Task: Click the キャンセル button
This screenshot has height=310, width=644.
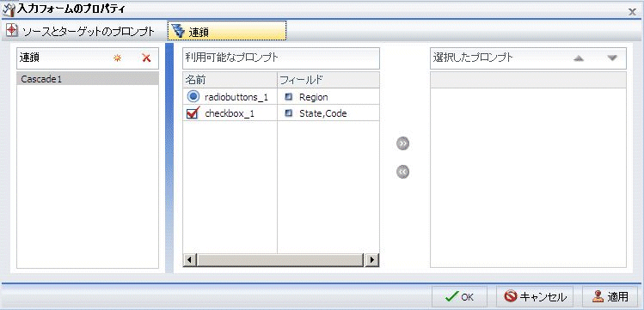Action: (x=535, y=297)
